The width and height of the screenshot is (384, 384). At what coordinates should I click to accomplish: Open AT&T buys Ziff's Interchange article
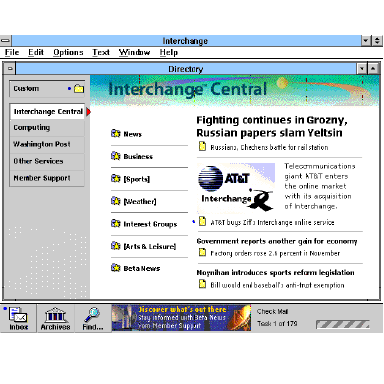pos(272,222)
